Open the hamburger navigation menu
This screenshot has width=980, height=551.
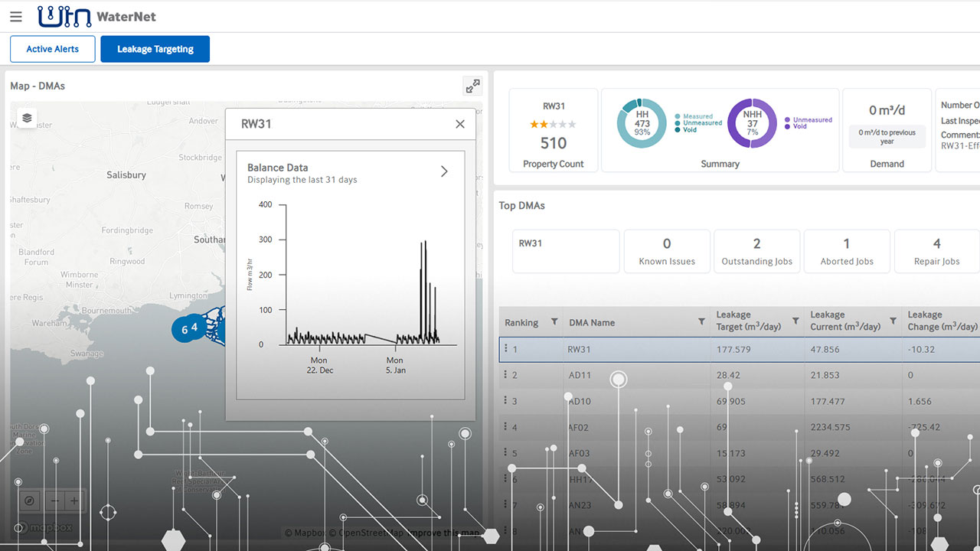click(16, 16)
